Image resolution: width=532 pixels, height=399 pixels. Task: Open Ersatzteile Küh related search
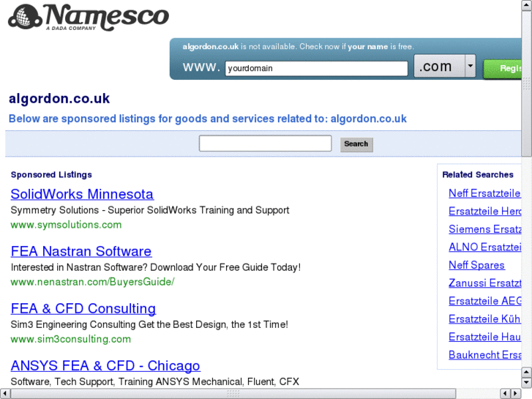pos(484,319)
